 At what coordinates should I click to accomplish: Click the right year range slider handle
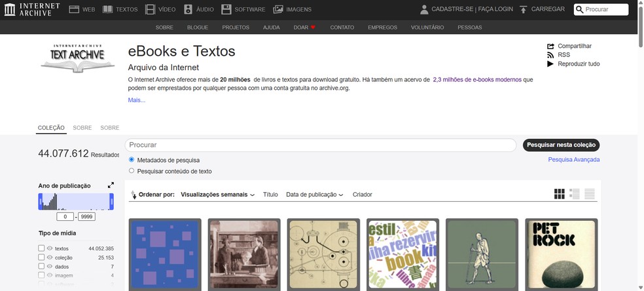click(x=111, y=202)
